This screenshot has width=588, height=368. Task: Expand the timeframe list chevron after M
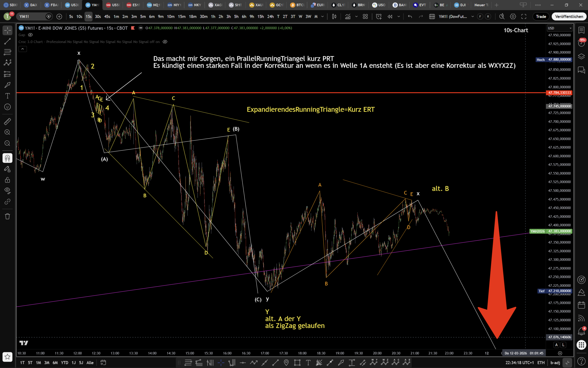[322, 16]
